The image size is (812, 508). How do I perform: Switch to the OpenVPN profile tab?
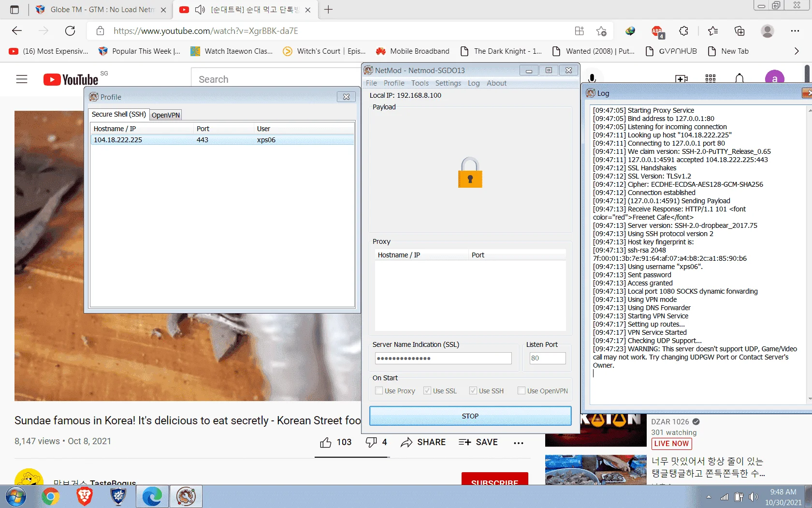166,115
